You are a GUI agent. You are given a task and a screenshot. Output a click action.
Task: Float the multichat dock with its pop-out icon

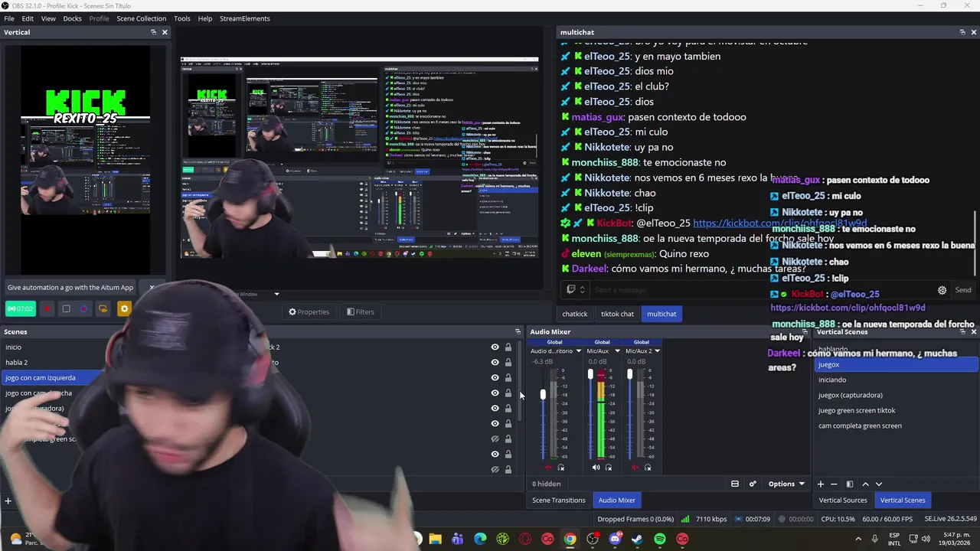coord(962,32)
